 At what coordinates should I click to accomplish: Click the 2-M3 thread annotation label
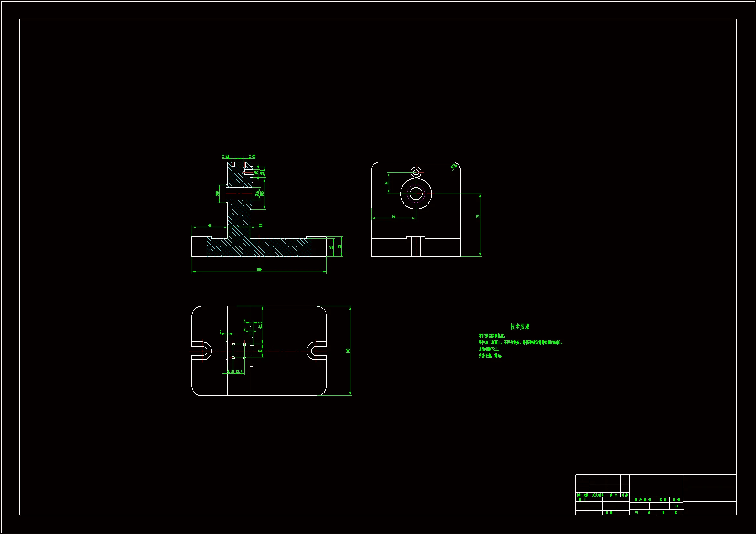tap(226, 157)
